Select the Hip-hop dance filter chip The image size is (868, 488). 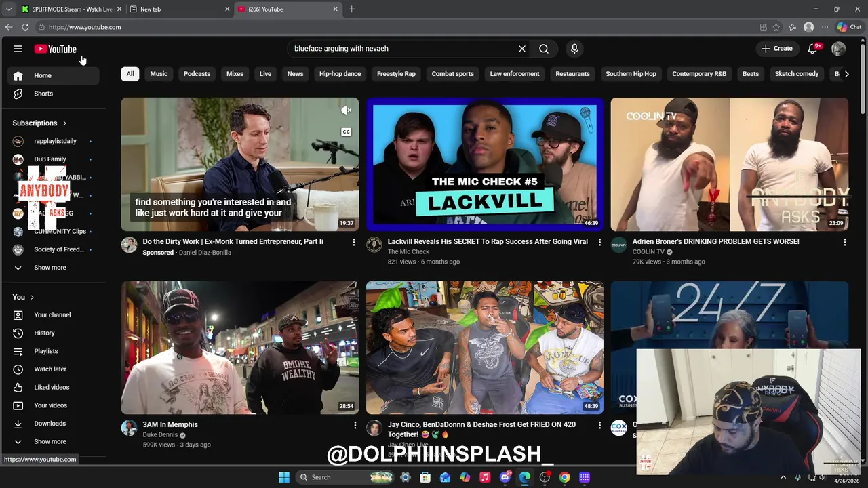pos(340,74)
